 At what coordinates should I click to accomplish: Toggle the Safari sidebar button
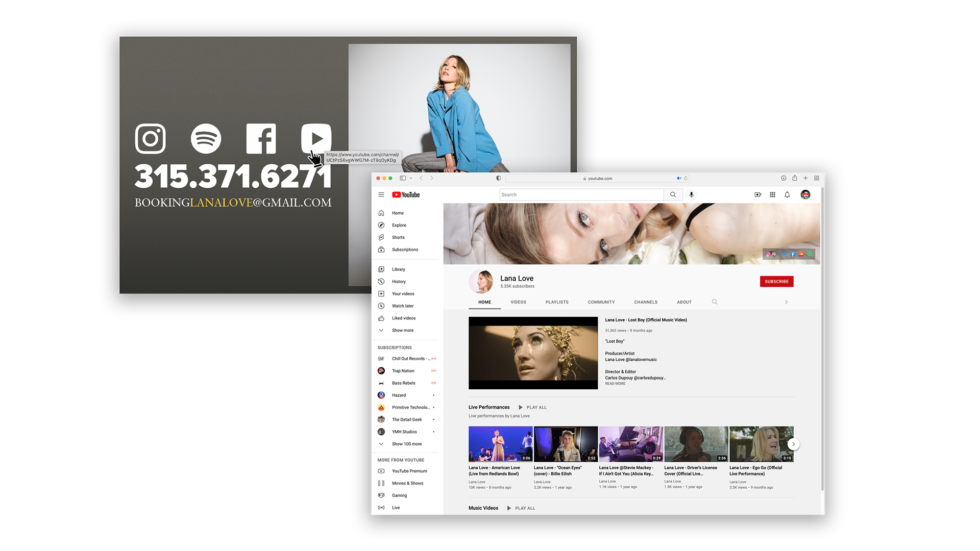pos(403,178)
